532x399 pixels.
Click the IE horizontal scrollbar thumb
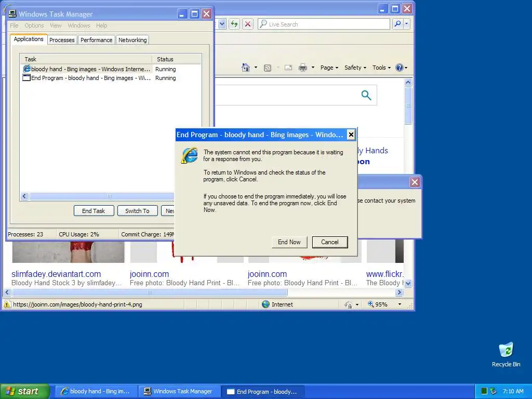pyautogui.click(x=150, y=292)
